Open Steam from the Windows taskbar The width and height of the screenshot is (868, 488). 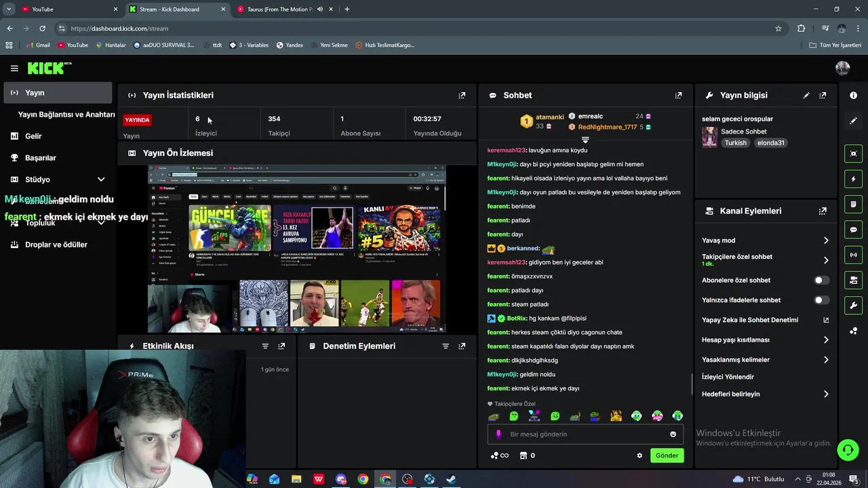[x=451, y=479]
